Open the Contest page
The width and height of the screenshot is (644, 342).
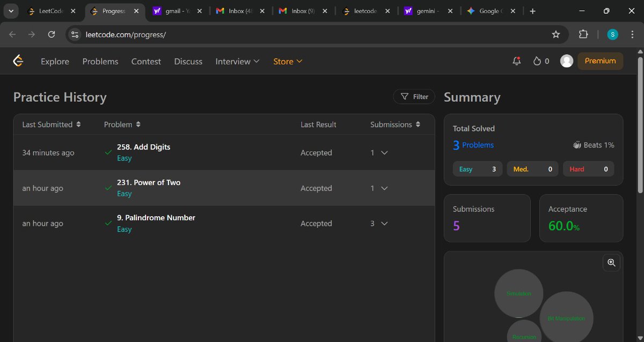[x=146, y=61]
